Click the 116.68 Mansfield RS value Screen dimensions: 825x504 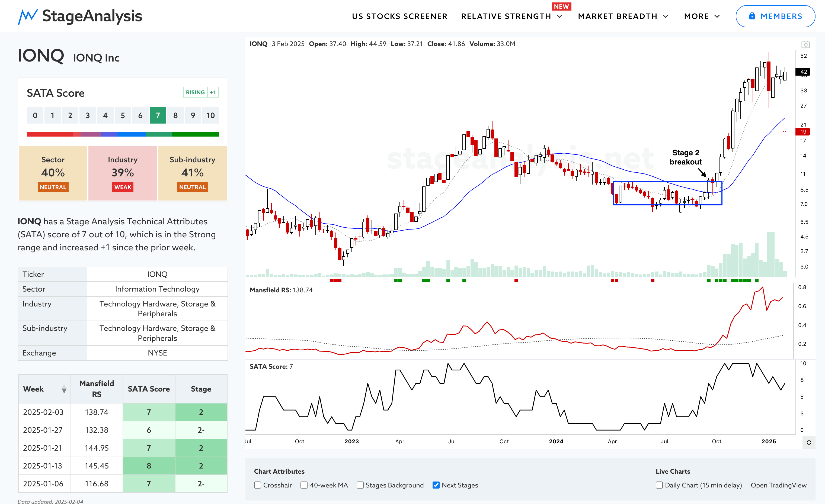point(97,484)
